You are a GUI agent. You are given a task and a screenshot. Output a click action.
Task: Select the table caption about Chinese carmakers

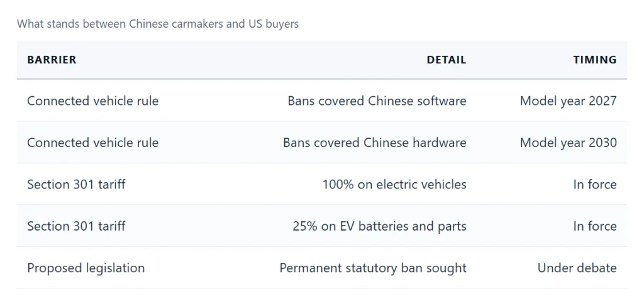click(158, 24)
